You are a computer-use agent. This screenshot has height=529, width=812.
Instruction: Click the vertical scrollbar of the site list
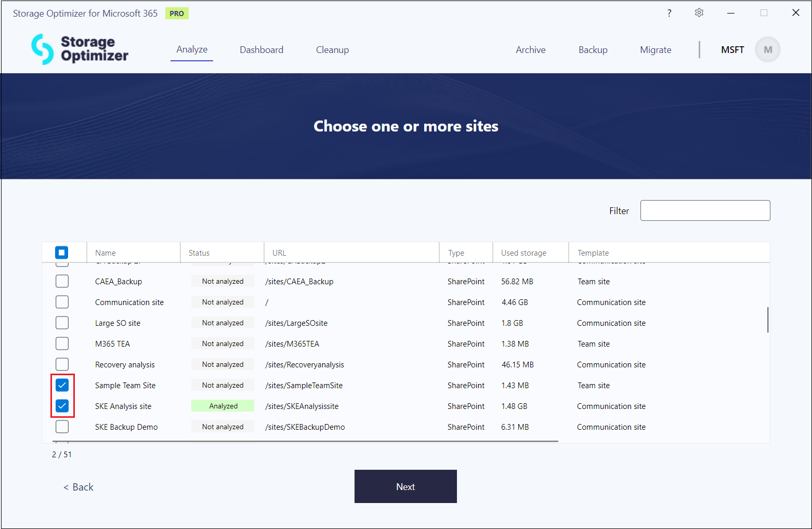click(767, 320)
